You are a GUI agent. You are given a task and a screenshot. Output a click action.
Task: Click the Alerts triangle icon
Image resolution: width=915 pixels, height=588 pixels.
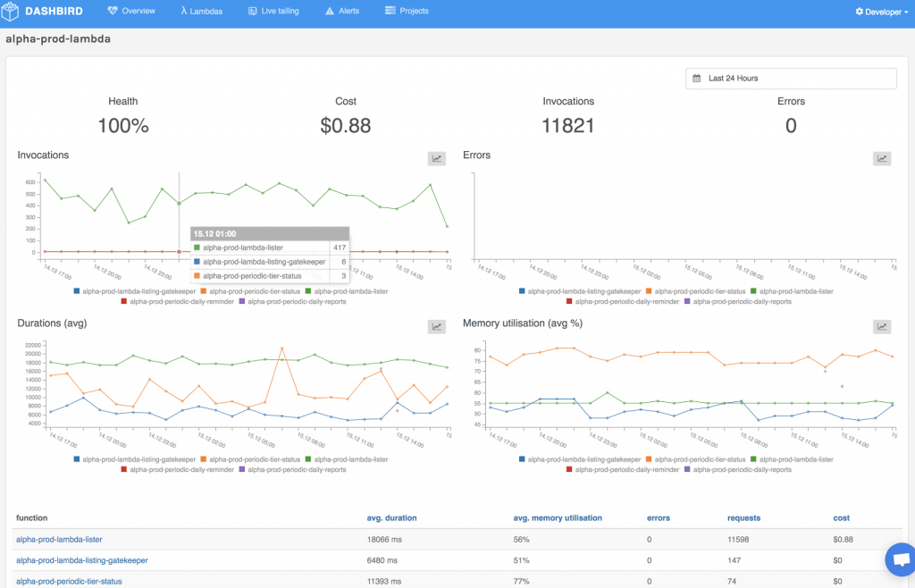pos(330,11)
